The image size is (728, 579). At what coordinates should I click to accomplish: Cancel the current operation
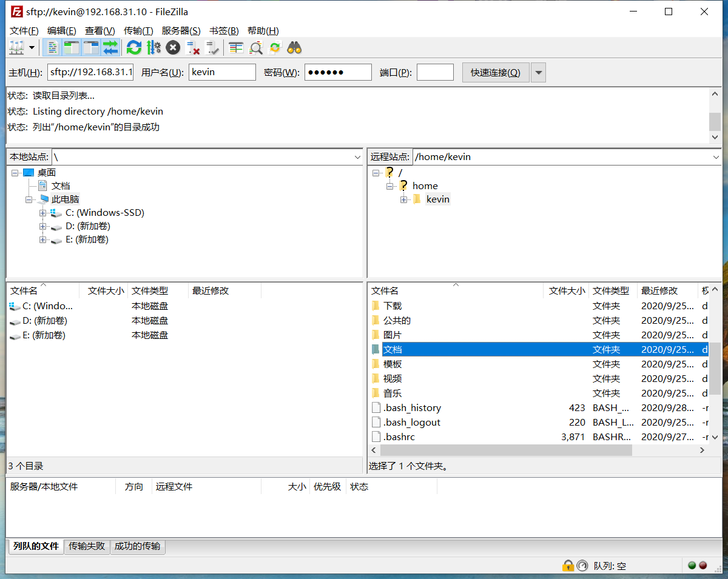click(x=174, y=47)
